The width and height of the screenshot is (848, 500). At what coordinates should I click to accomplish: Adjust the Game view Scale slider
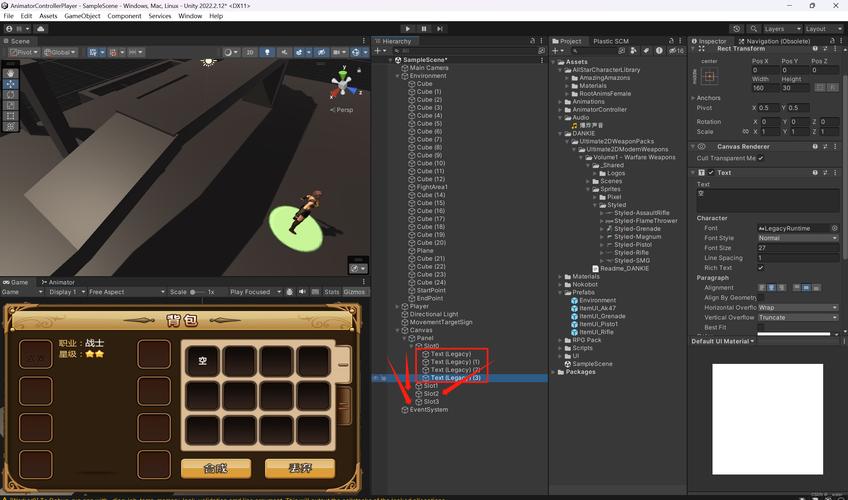click(196, 292)
